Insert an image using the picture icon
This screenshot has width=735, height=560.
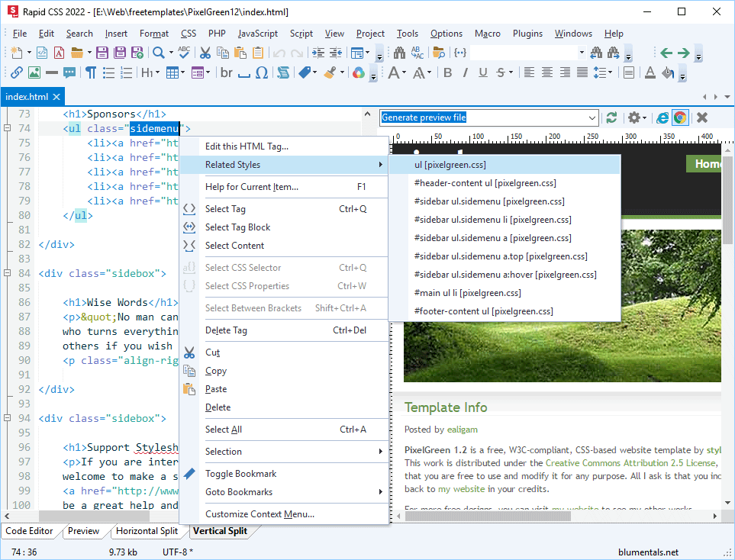click(34, 72)
